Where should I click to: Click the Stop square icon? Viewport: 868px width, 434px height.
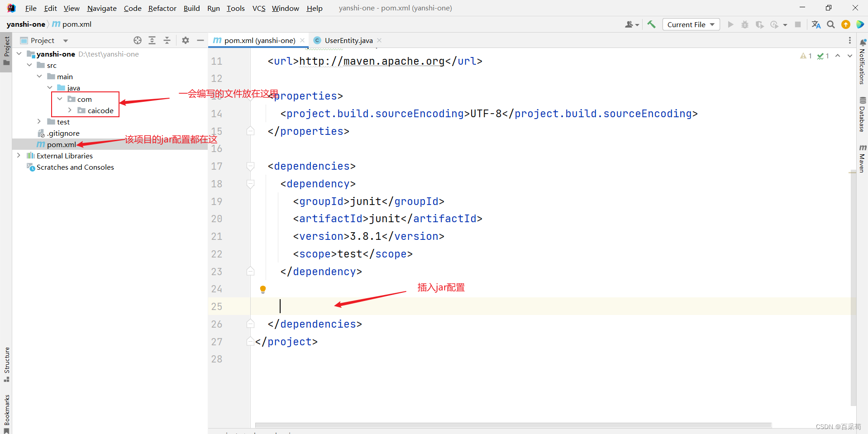pos(798,24)
